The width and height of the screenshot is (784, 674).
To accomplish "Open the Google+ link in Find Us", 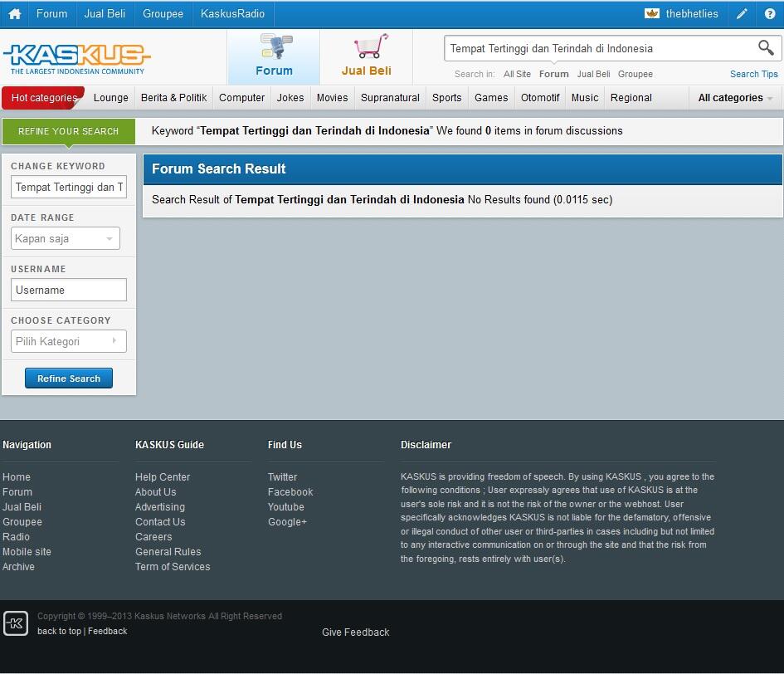I will click(288, 522).
